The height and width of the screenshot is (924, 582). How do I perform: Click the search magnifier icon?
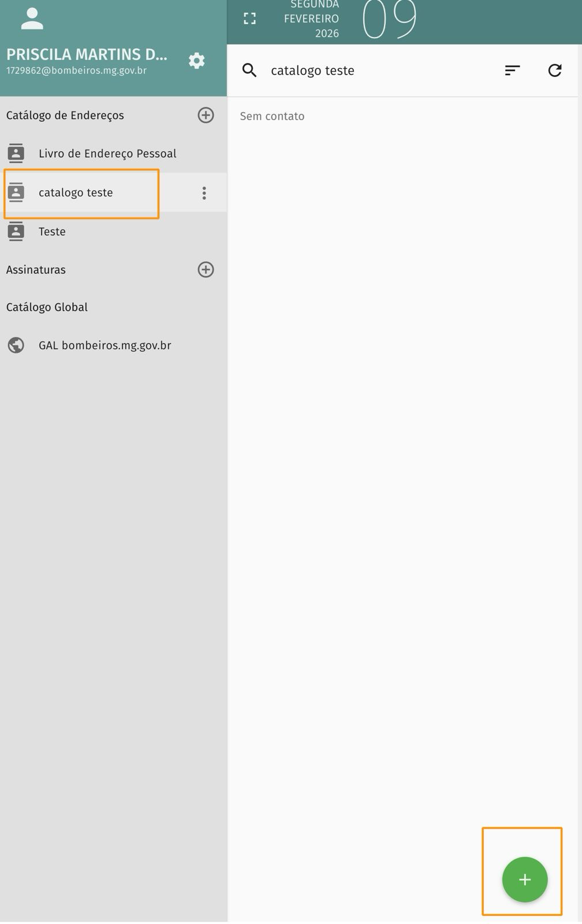coord(249,70)
